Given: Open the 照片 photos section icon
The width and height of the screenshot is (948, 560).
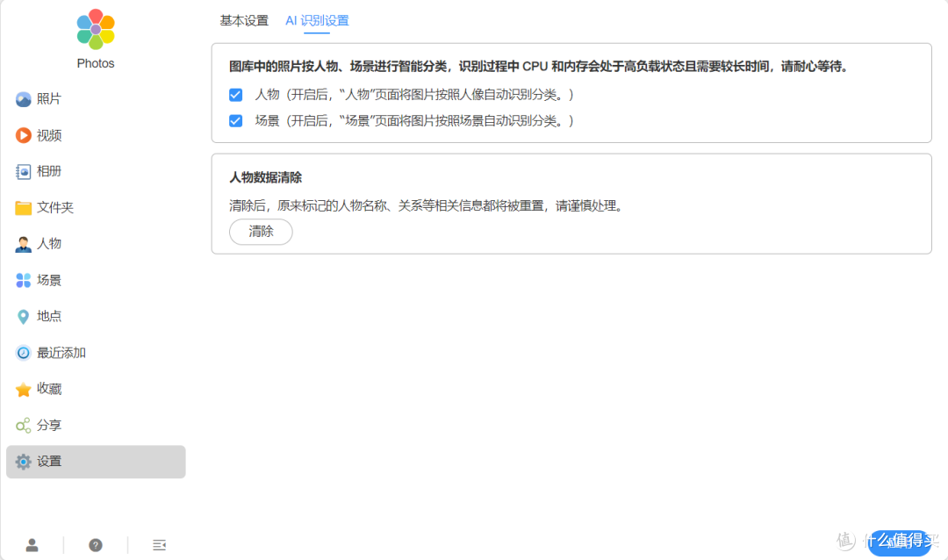Looking at the screenshot, I should point(23,99).
